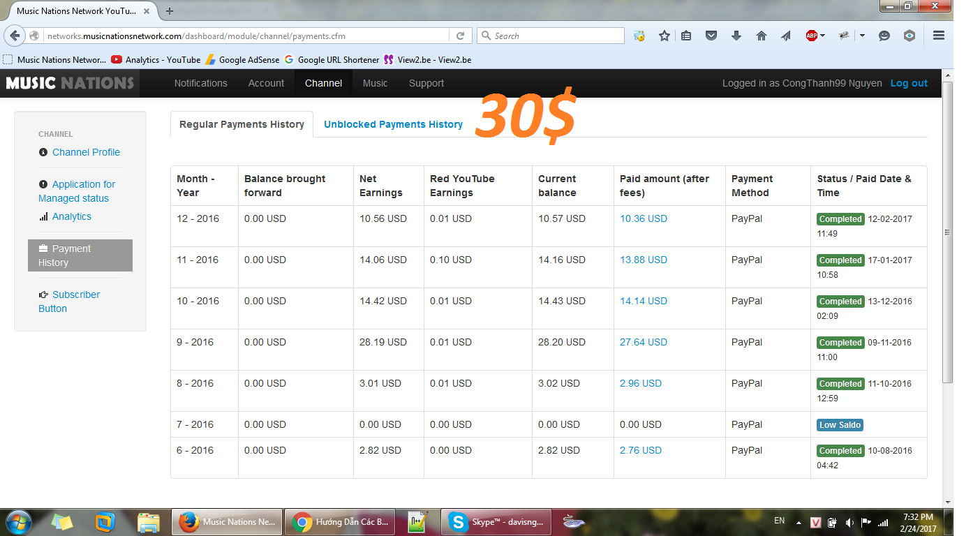Image resolution: width=980 pixels, height=536 pixels.
Task: Open the Notifications menu item
Action: [201, 83]
